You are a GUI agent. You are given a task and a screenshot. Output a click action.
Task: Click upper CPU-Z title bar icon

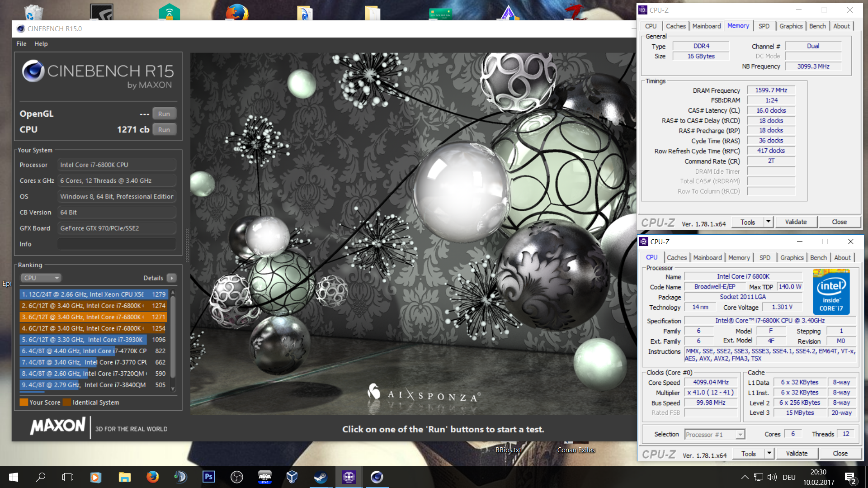(643, 10)
